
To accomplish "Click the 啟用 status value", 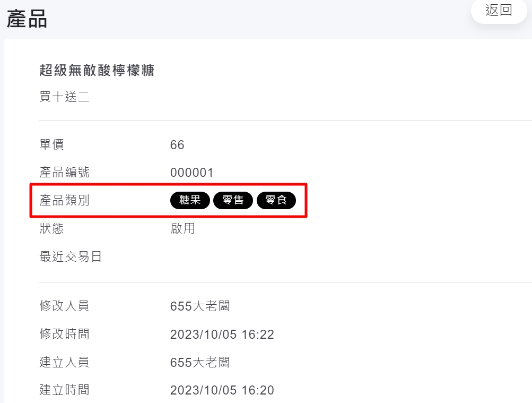I will [182, 228].
